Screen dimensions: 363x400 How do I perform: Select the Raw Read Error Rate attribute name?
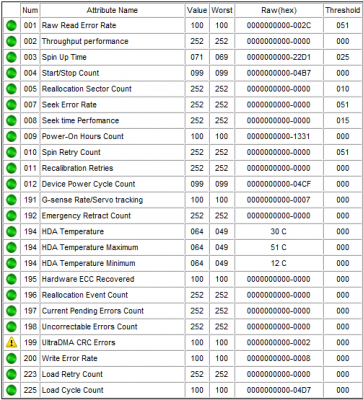79,25
